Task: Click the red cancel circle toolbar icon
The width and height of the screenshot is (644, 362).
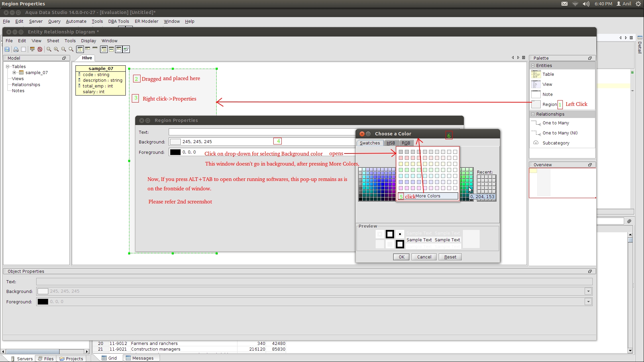Action: (40, 49)
